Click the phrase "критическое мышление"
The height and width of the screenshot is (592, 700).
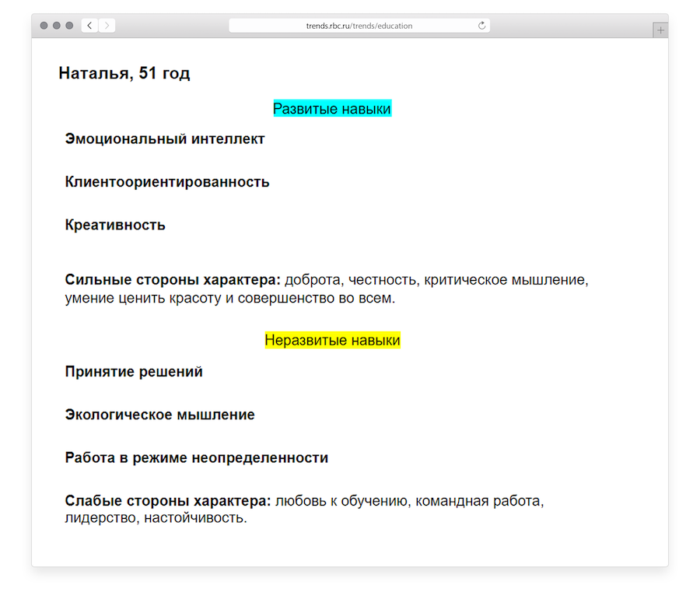(x=505, y=280)
